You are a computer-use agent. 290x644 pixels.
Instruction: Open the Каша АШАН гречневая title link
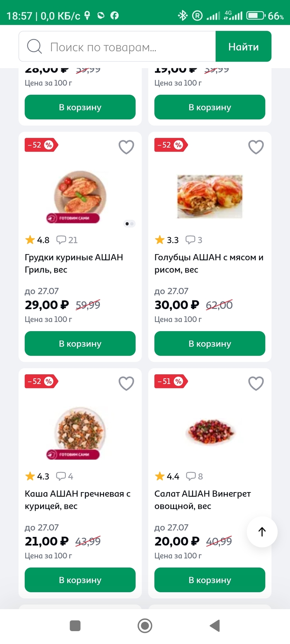click(77, 500)
